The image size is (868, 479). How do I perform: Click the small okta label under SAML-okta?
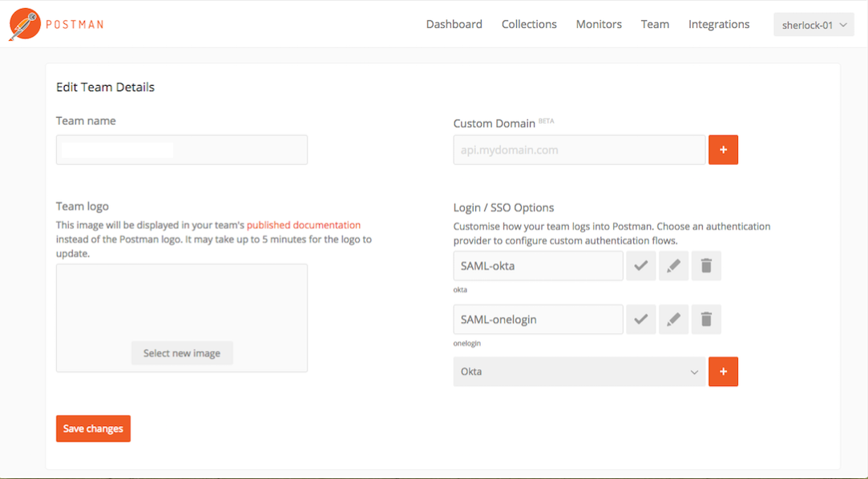click(460, 290)
